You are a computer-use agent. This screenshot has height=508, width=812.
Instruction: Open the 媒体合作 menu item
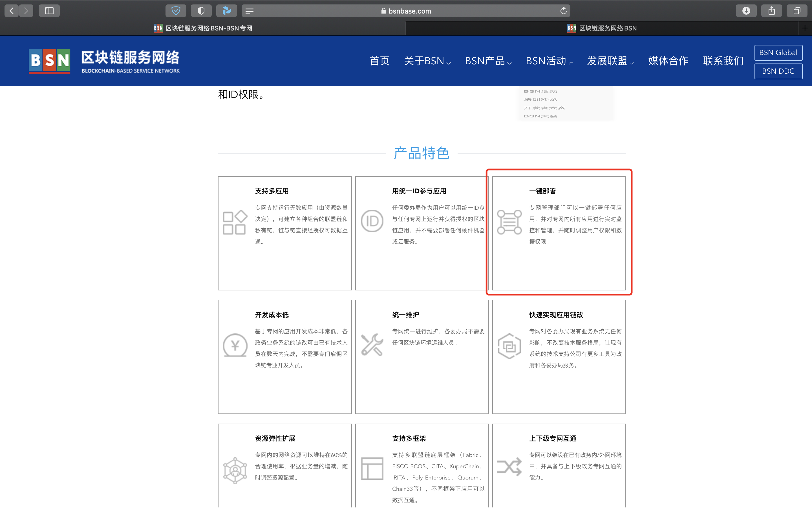(x=668, y=61)
